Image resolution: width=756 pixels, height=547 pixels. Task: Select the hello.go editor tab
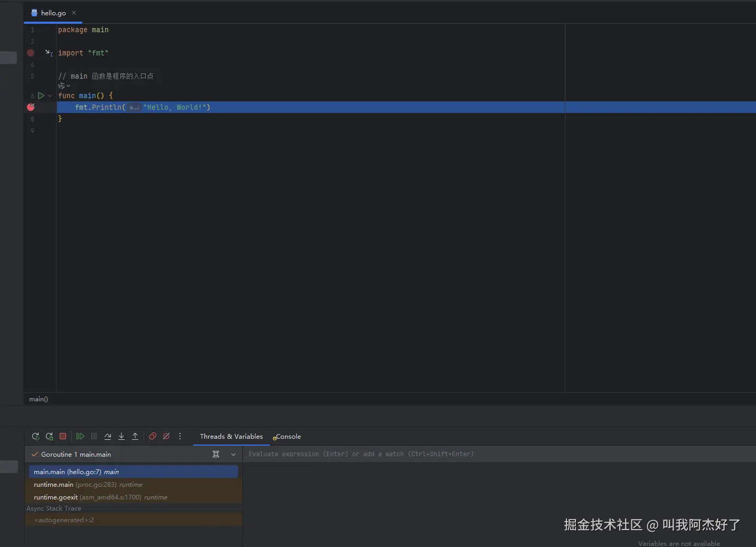[53, 13]
